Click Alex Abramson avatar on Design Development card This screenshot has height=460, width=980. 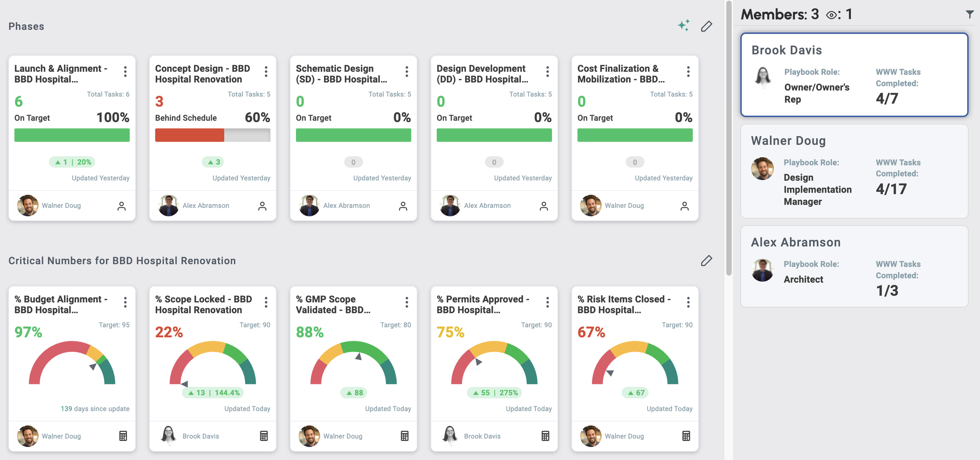(x=451, y=205)
